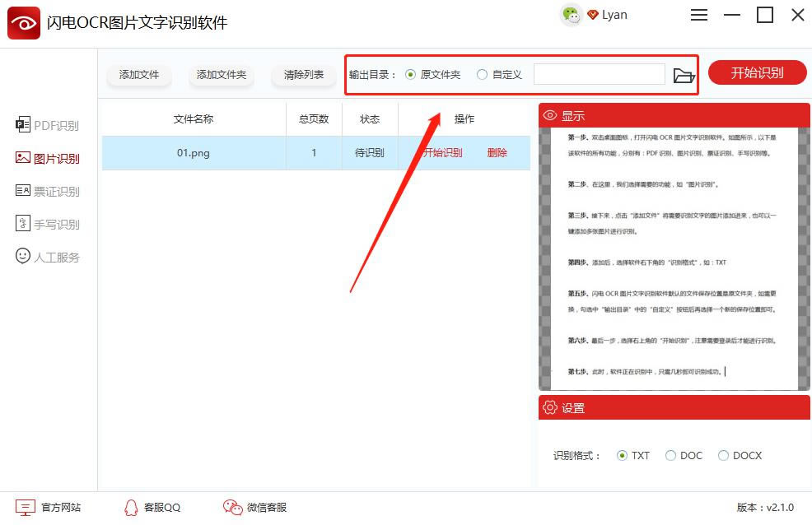
Task: Click the 客服QQ bell icon
Action: coord(132,507)
